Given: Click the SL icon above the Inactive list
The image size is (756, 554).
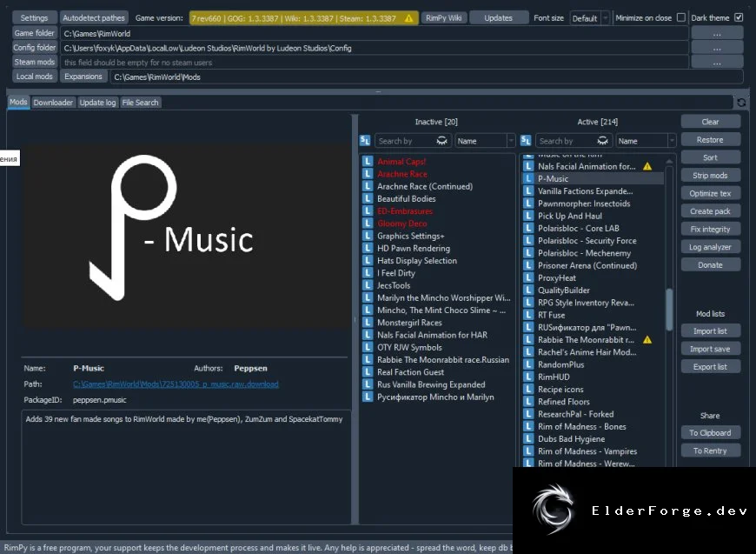Looking at the screenshot, I should [x=365, y=140].
